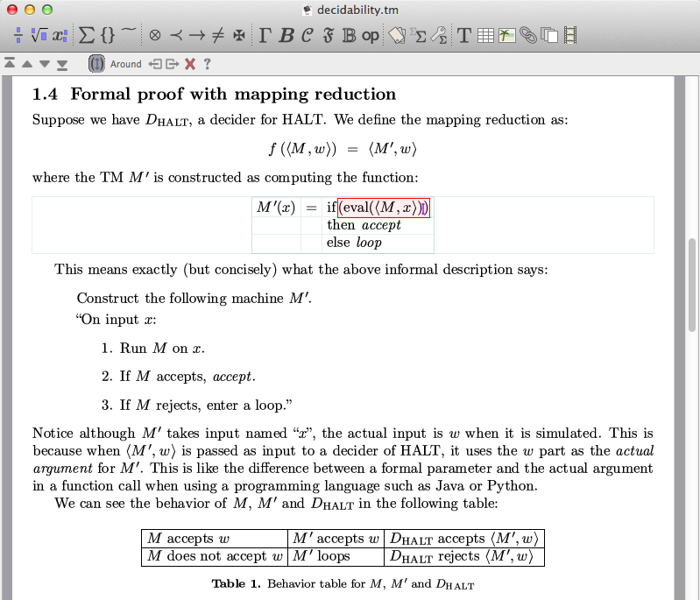
Task: Insert a table from the toolbar
Action: click(485, 36)
